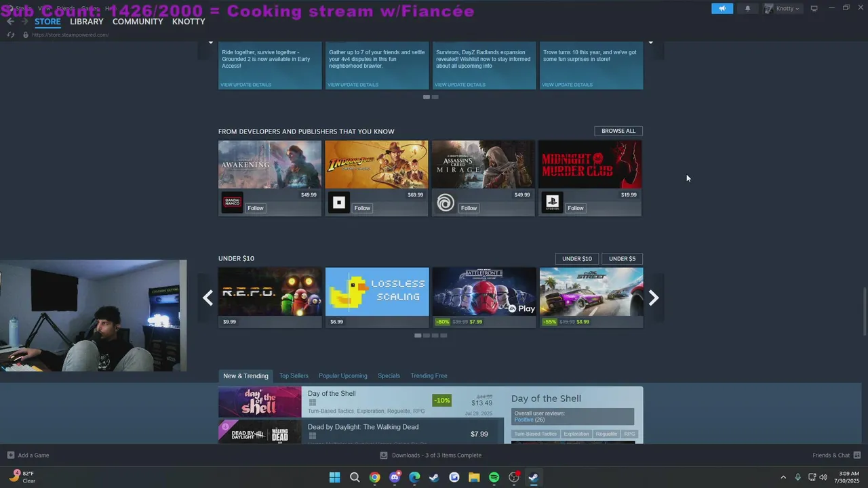
Task: Click the BROWSE ALL button
Action: tap(618, 131)
